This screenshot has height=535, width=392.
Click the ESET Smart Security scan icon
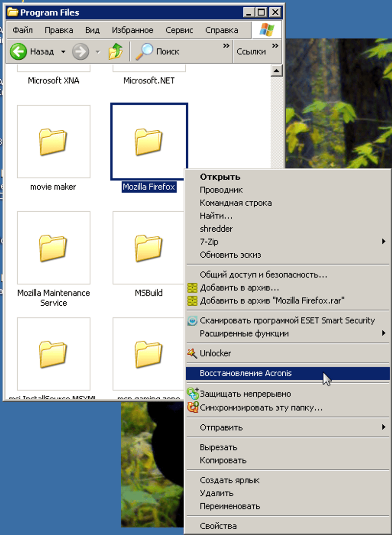point(193,321)
